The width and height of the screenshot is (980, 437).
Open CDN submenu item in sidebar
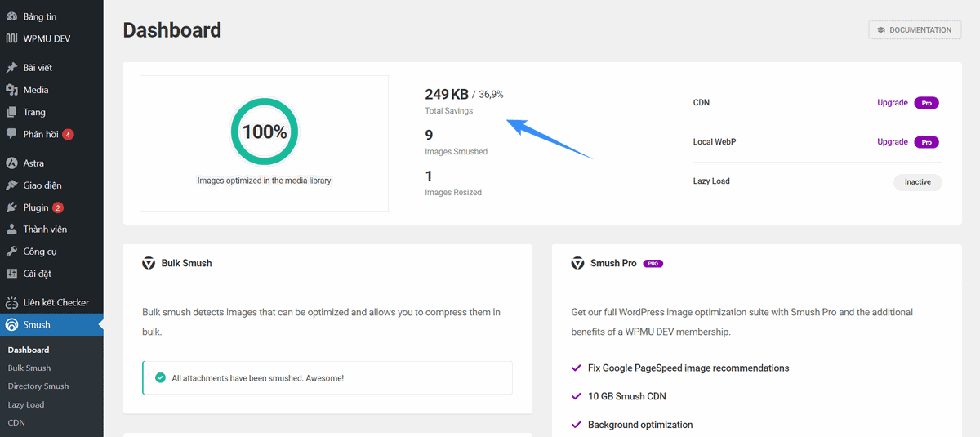click(16, 422)
